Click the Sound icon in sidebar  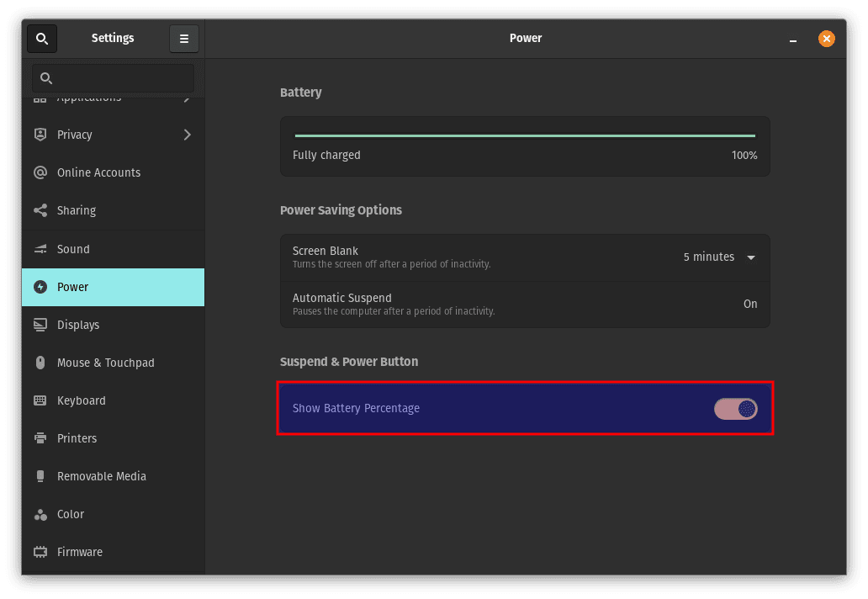pyautogui.click(x=40, y=249)
